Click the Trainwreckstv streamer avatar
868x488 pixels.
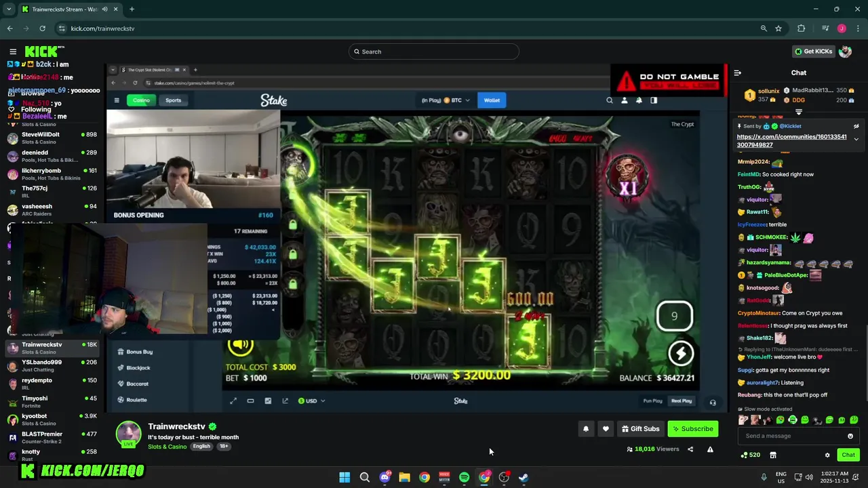point(128,434)
